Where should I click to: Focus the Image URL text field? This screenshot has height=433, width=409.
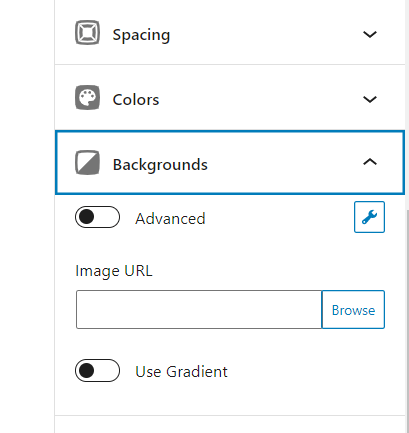click(199, 310)
